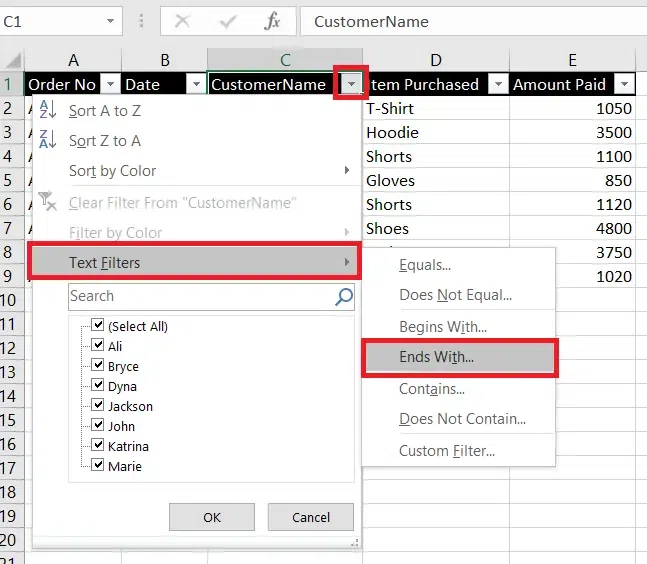Screen dimensions: 647x564
Task: Open the CustomerName filter dropdown arrow
Action: point(351,85)
